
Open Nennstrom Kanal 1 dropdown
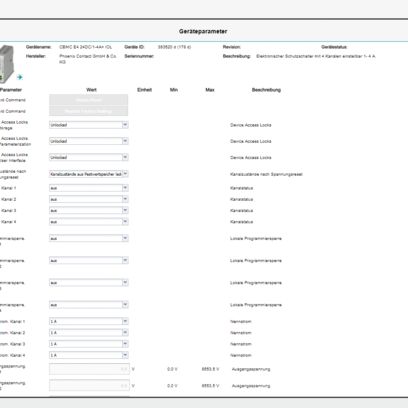pos(89,321)
